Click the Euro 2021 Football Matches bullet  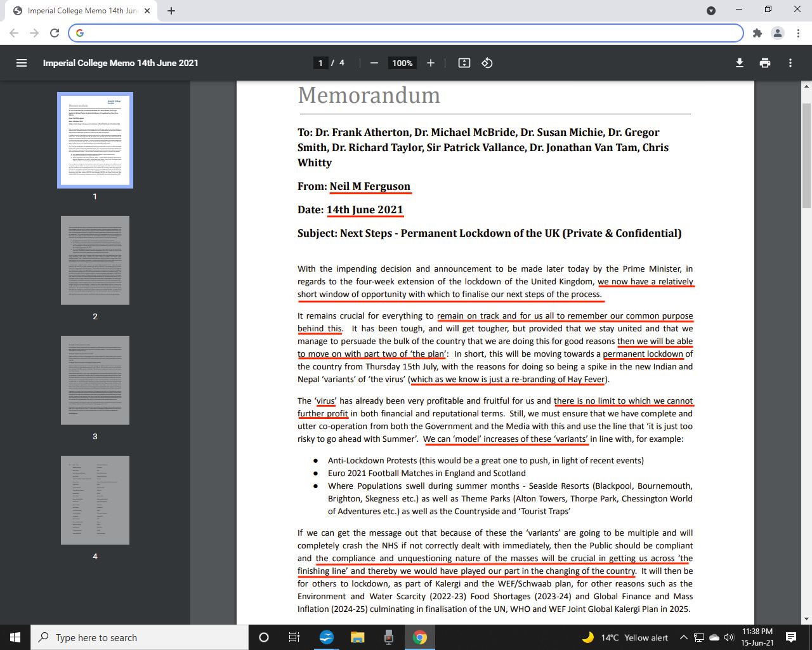click(x=427, y=473)
